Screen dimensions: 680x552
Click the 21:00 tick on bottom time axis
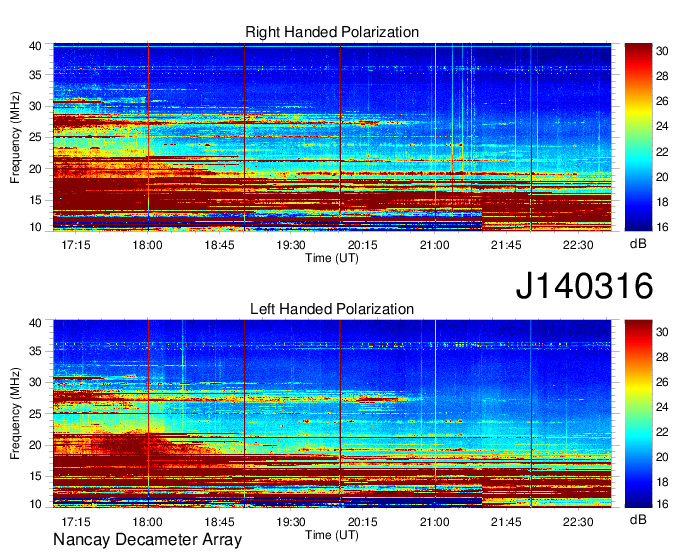(435, 522)
